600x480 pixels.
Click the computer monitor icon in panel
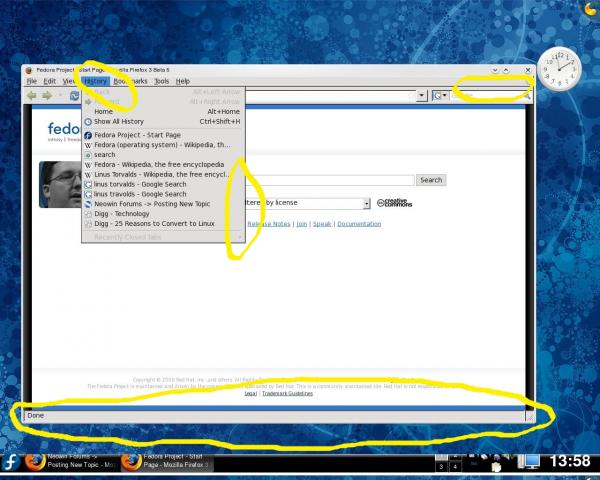[529, 462]
